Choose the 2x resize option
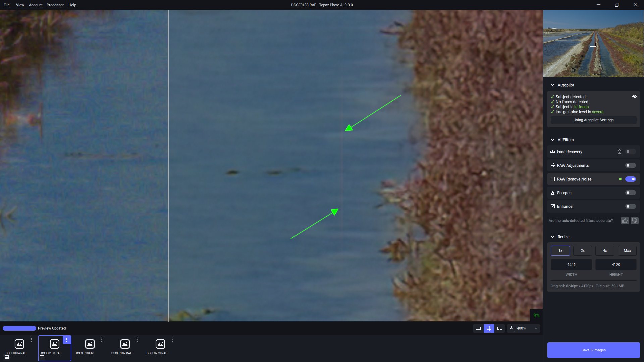The width and height of the screenshot is (644, 362). [x=582, y=251]
